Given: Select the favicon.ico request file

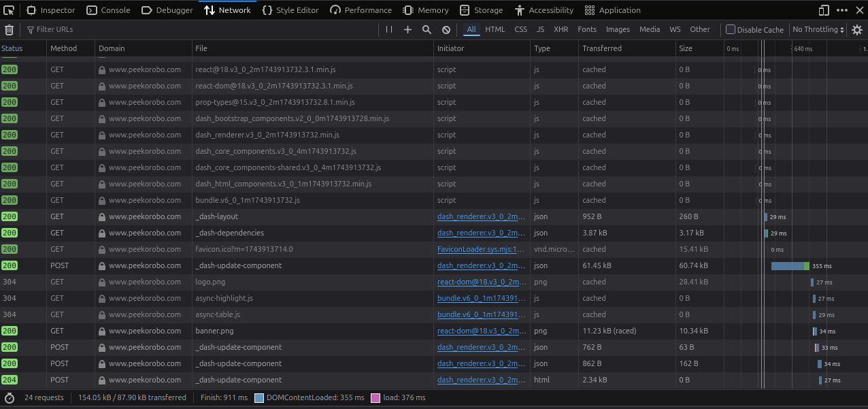Looking at the screenshot, I should [x=244, y=249].
